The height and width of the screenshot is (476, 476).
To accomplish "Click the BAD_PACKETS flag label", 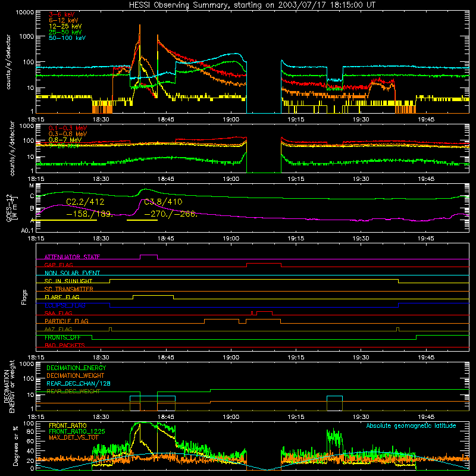I will (65, 345).
